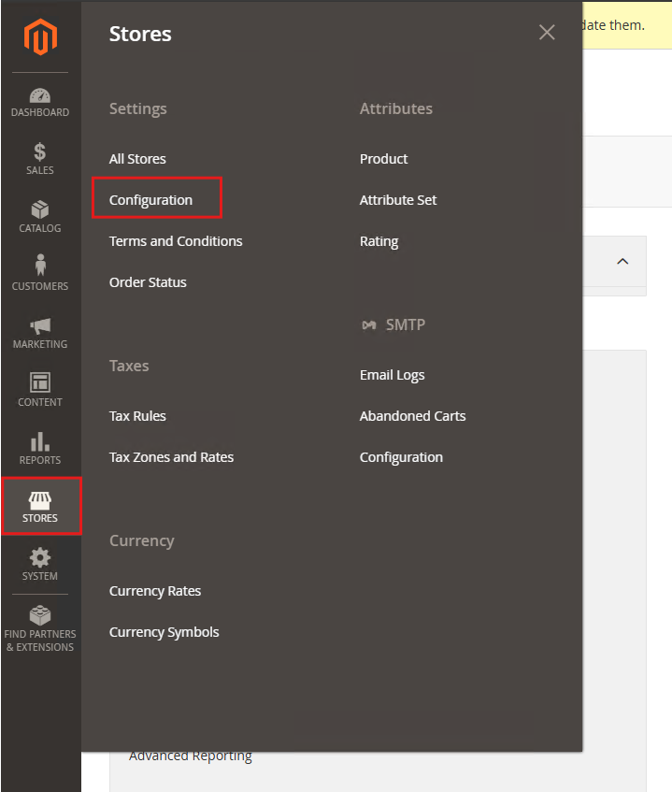The height and width of the screenshot is (792, 672).
Task: Click the Magento logo icon
Action: 40,37
